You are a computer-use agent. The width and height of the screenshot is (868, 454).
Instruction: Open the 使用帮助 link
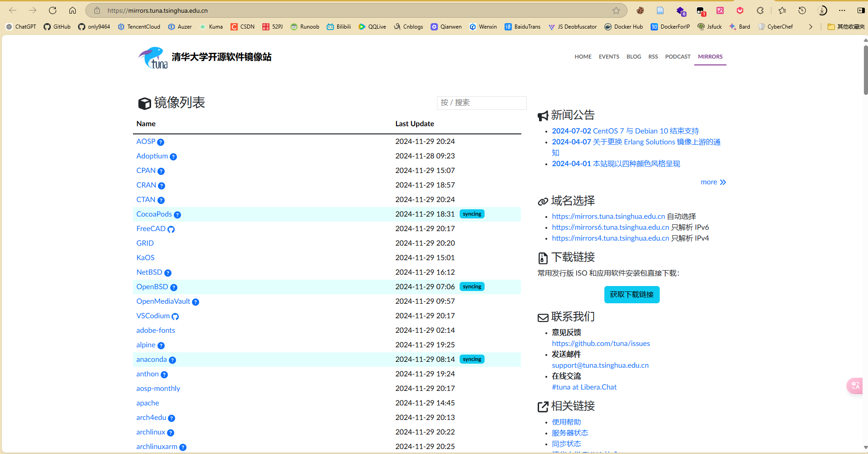click(566, 422)
